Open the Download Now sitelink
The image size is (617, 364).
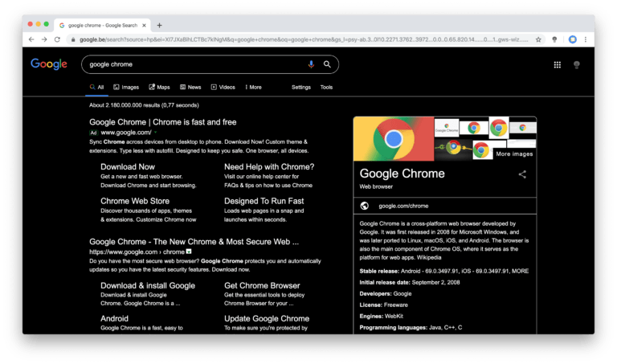tap(128, 167)
